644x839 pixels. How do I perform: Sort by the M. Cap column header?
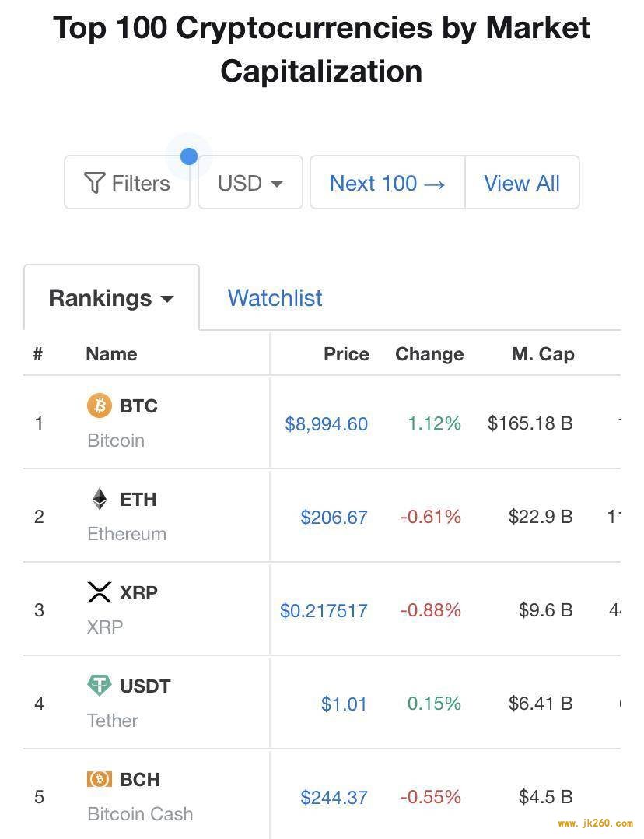[543, 353]
